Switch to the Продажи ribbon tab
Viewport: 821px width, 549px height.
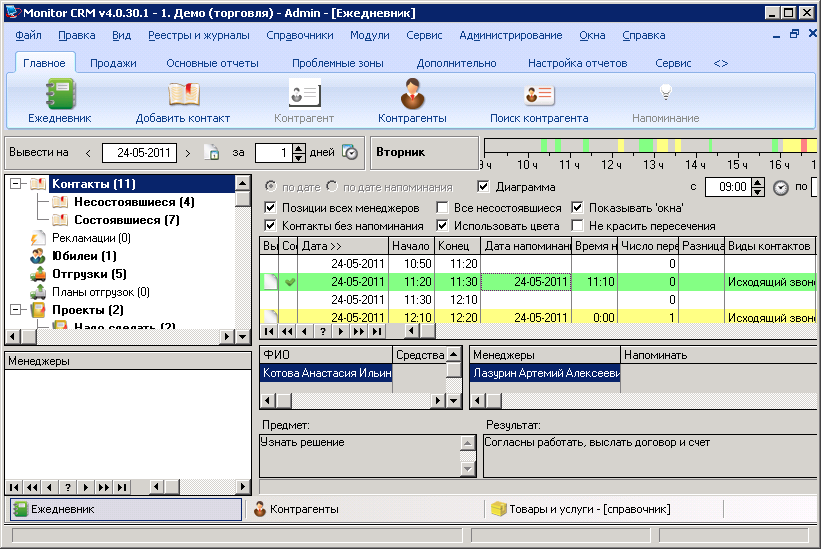(113, 63)
